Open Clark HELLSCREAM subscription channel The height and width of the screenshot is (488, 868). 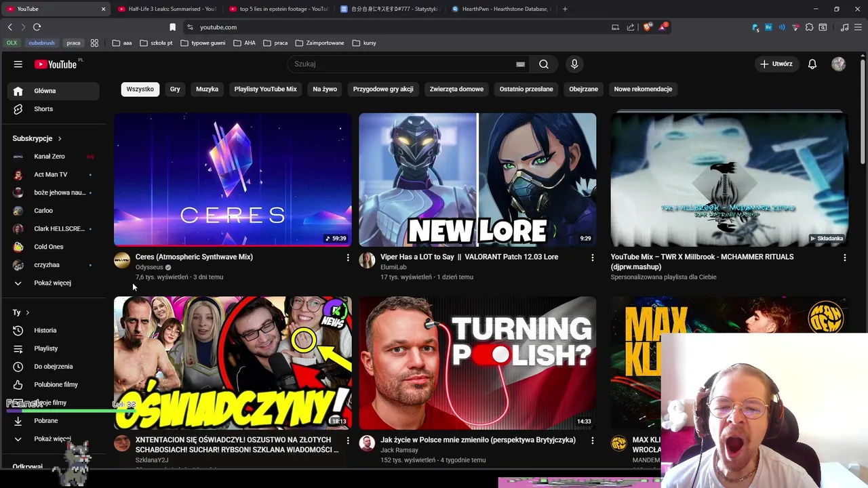click(53, 229)
